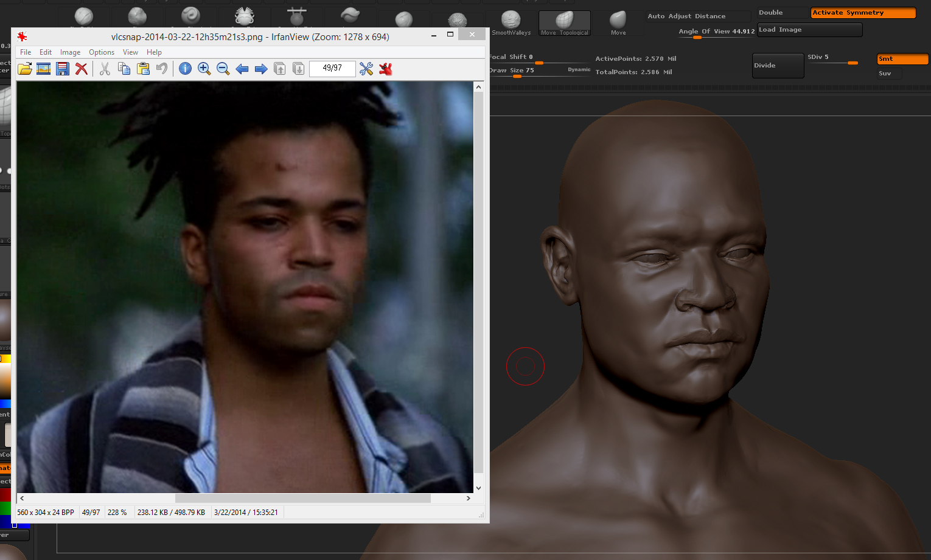
Task: Open IrfanView Edit menu
Action: (46, 52)
